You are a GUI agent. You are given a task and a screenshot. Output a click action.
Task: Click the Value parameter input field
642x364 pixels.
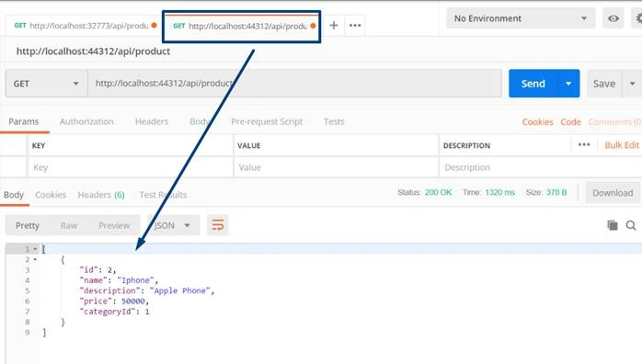coord(336,167)
